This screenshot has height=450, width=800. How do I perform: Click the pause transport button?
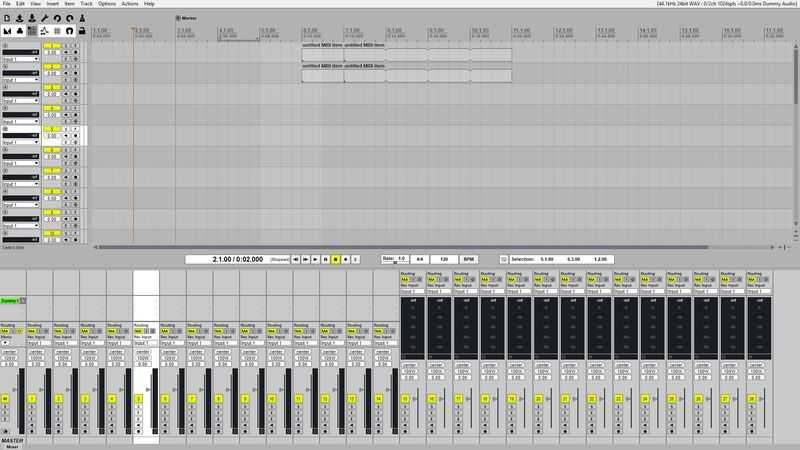tap(326, 259)
